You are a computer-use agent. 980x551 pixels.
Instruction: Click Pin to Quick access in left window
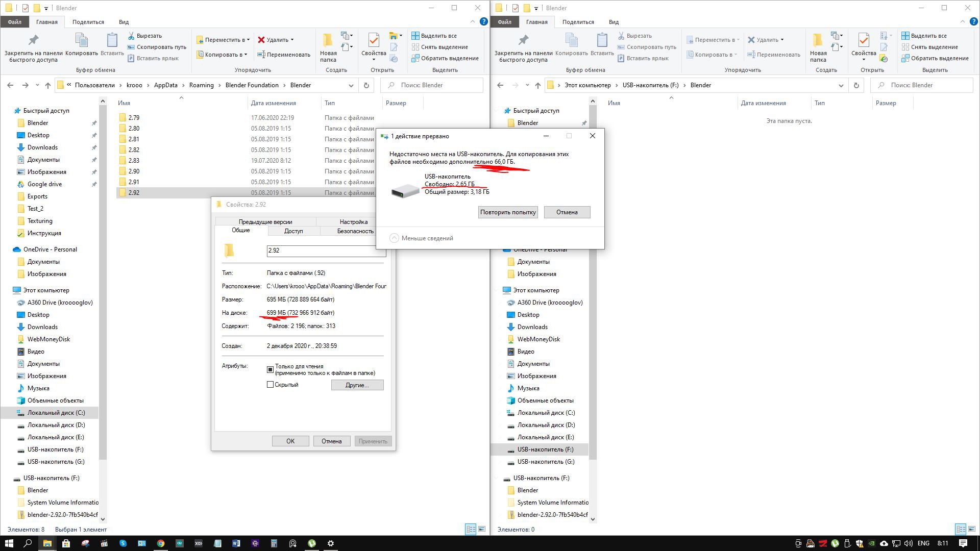(x=33, y=48)
